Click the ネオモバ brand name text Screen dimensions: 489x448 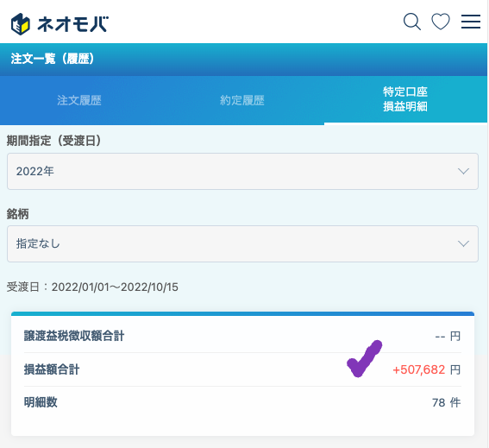click(x=73, y=24)
